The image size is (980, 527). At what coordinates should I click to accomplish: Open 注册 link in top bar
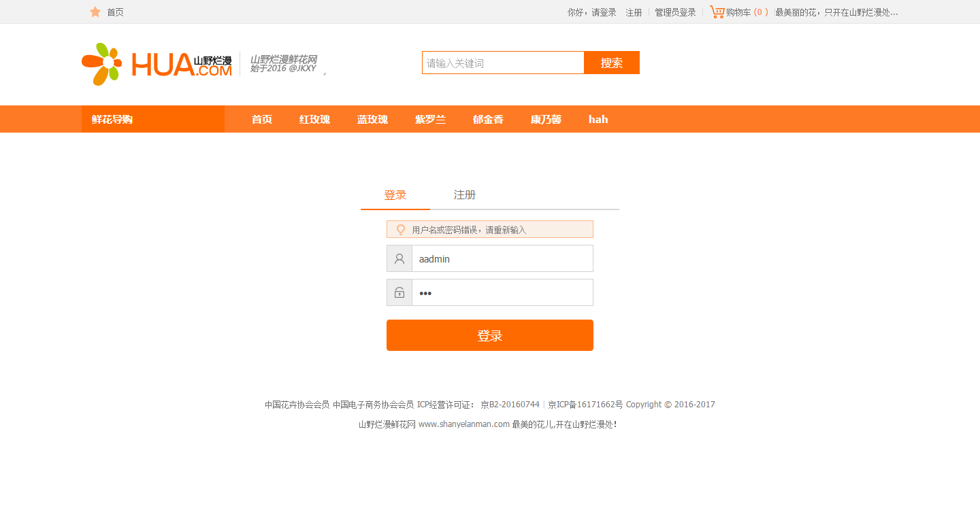pyautogui.click(x=634, y=12)
